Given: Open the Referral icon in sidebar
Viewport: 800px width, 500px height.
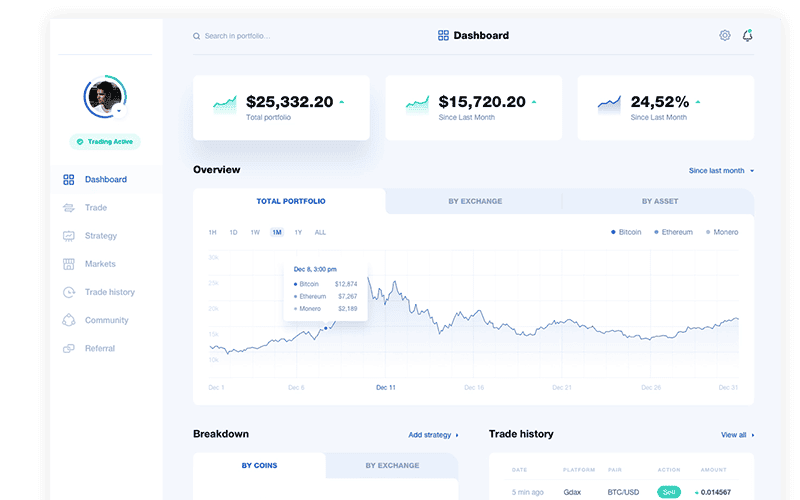Looking at the screenshot, I should (x=68, y=348).
